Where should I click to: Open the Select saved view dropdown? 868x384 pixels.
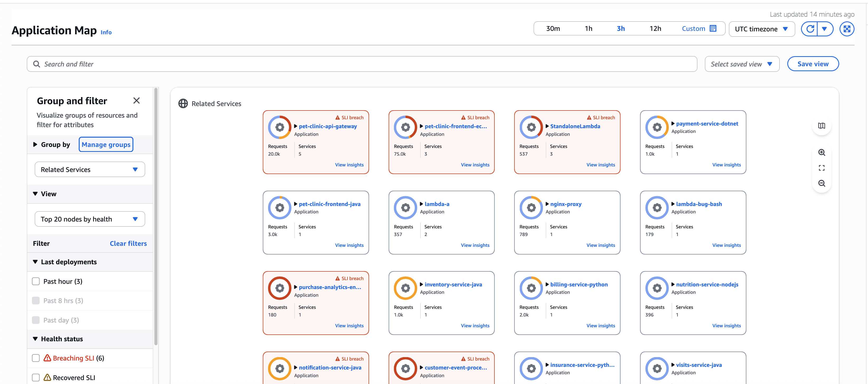[x=742, y=64]
